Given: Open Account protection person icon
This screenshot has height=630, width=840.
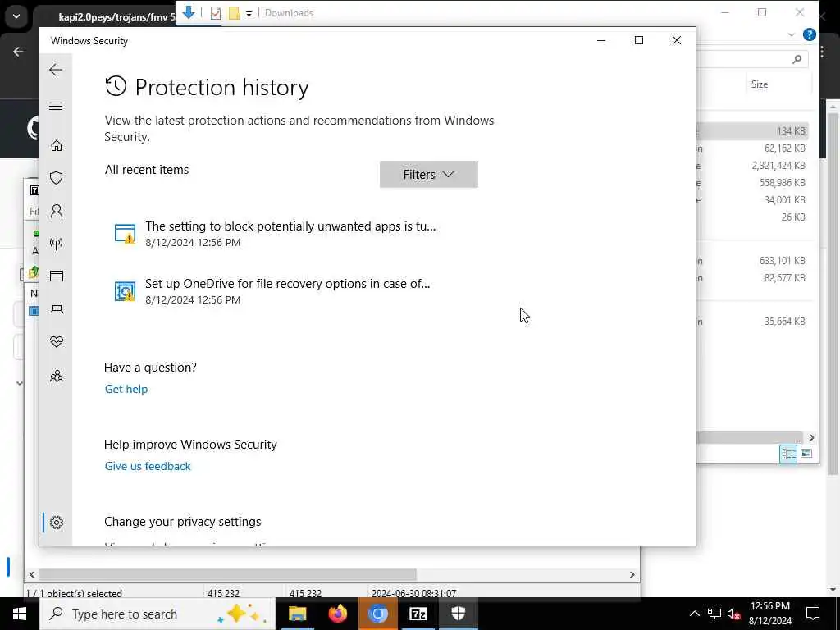Looking at the screenshot, I should [57, 211].
